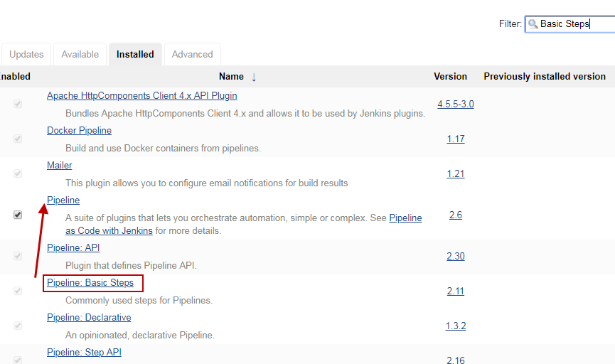The image size is (615, 364).
Task: Toggle the Pipeline: Basic Steps enabled checkbox
Action: (x=18, y=291)
